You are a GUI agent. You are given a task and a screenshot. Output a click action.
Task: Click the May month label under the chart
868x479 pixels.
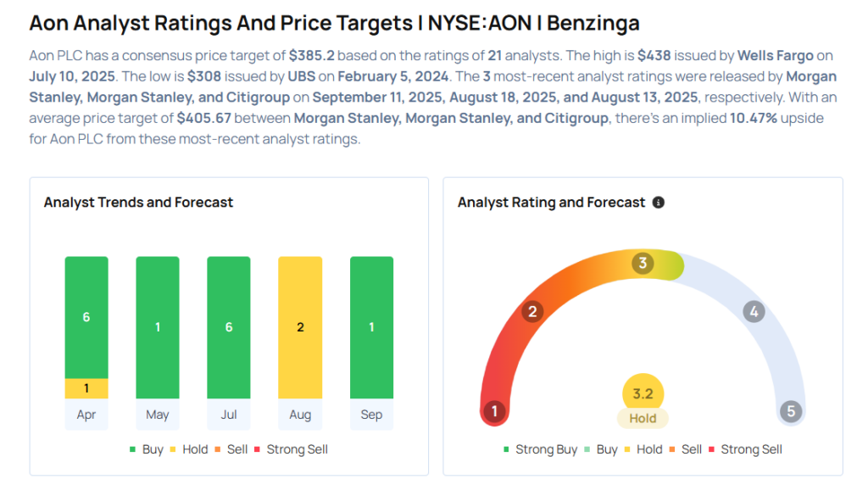tap(158, 415)
